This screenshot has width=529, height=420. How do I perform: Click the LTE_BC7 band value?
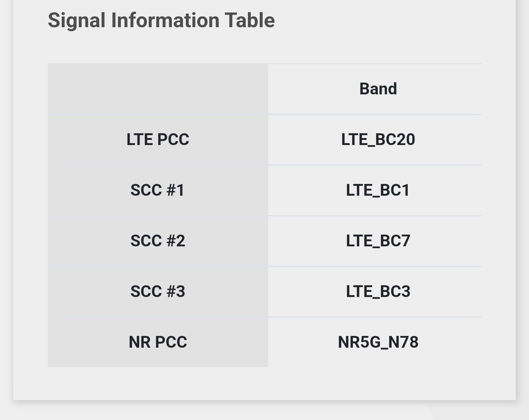pyautogui.click(x=378, y=241)
